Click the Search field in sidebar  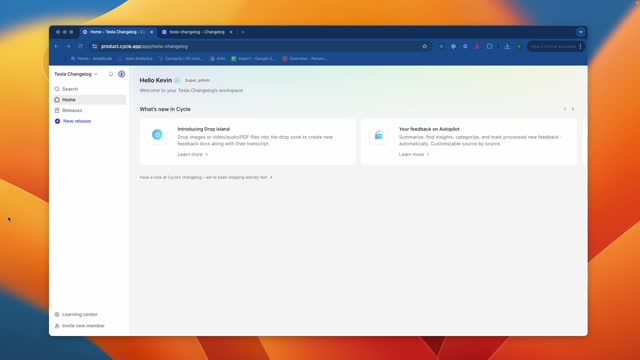[89, 89]
